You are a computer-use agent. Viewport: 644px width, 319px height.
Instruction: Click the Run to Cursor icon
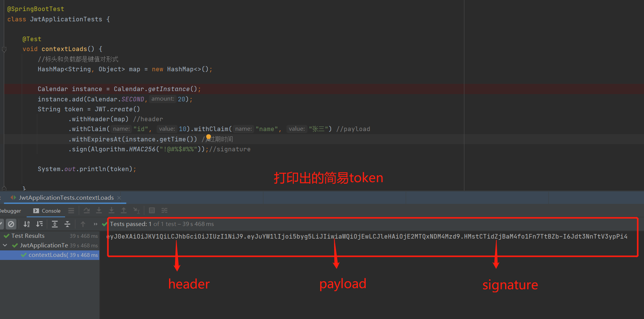(x=136, y=210)
